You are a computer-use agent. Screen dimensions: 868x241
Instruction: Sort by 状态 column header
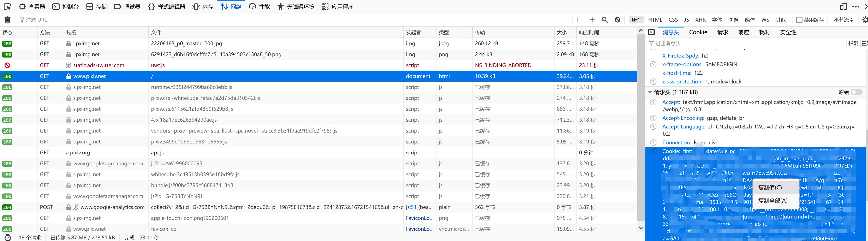[x=18, y=32]
